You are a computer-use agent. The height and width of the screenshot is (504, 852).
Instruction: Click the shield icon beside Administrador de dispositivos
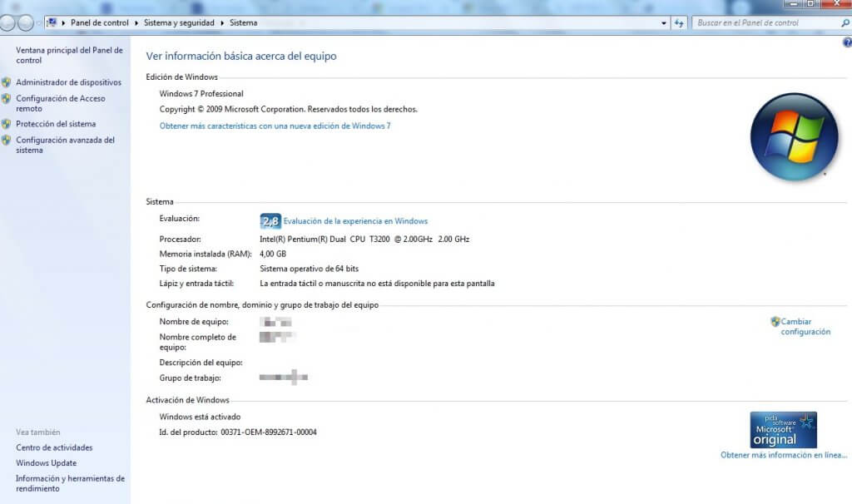pyautogui.click(x=6, y=82)
